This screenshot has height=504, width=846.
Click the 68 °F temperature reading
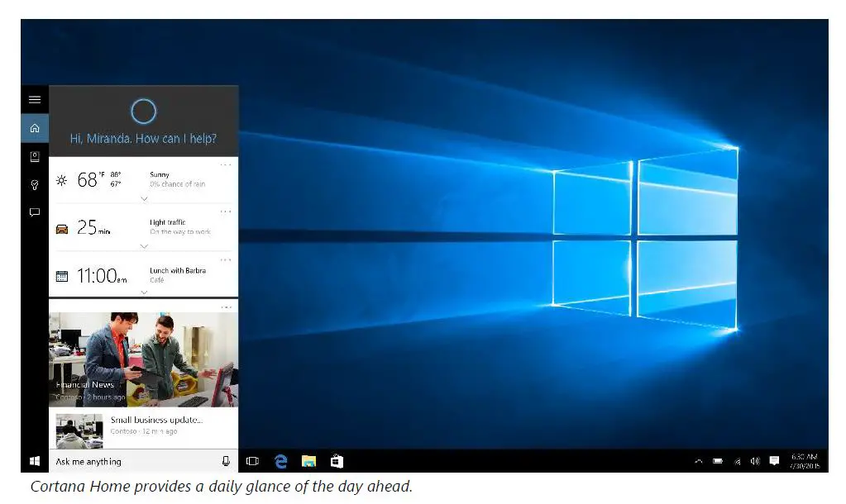click(x=91, y=180)
